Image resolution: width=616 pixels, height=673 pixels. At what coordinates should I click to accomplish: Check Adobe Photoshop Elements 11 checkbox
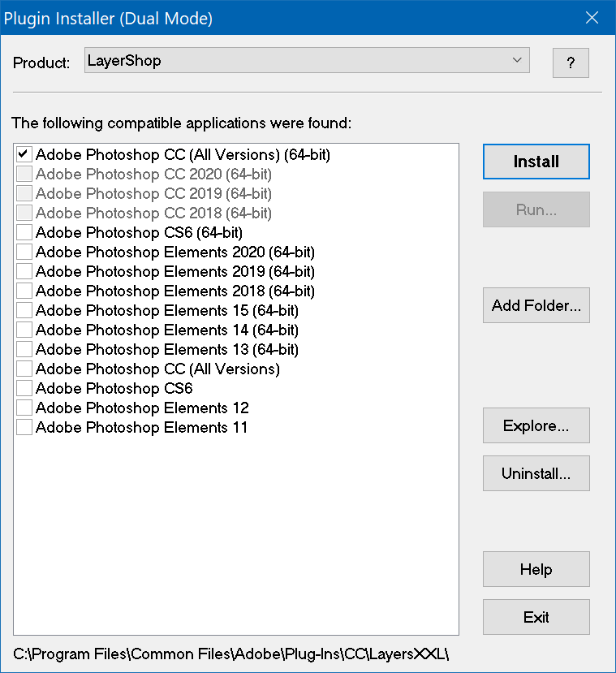click(24, 427)
